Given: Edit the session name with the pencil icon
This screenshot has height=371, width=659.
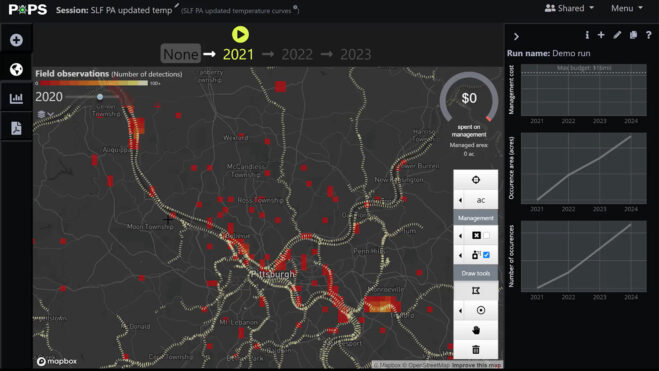Looking at the screenshot, I should [x=177, y=6].
